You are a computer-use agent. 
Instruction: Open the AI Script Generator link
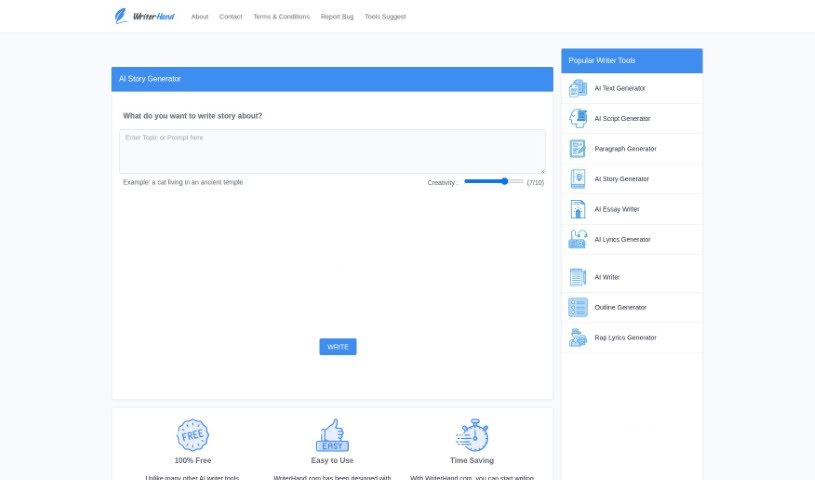[622, 119]
